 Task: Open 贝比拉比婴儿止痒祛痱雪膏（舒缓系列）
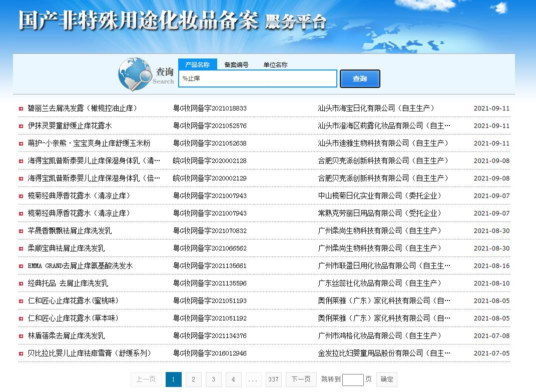coord(89,353)
